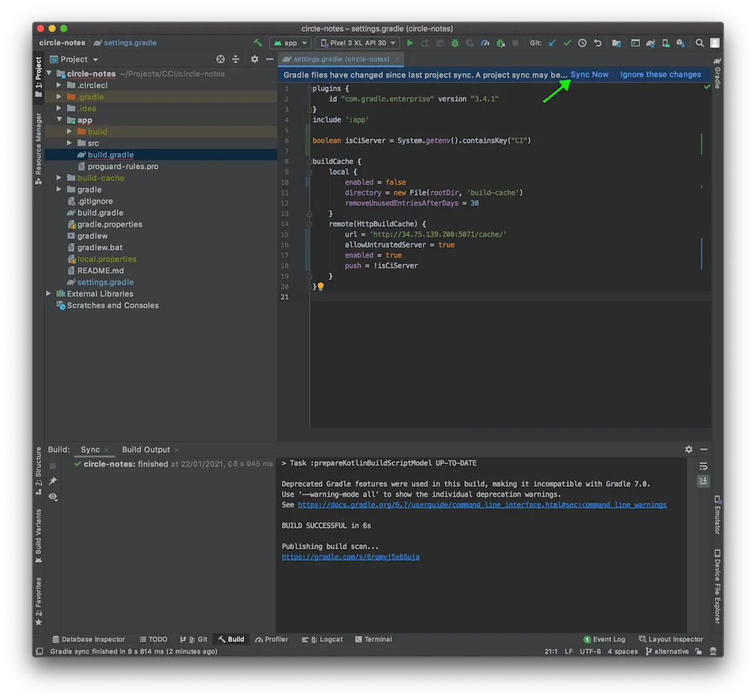Click Sync Now in the Gradle notification banner
The image size is (756, 700).
coord(589,74)
